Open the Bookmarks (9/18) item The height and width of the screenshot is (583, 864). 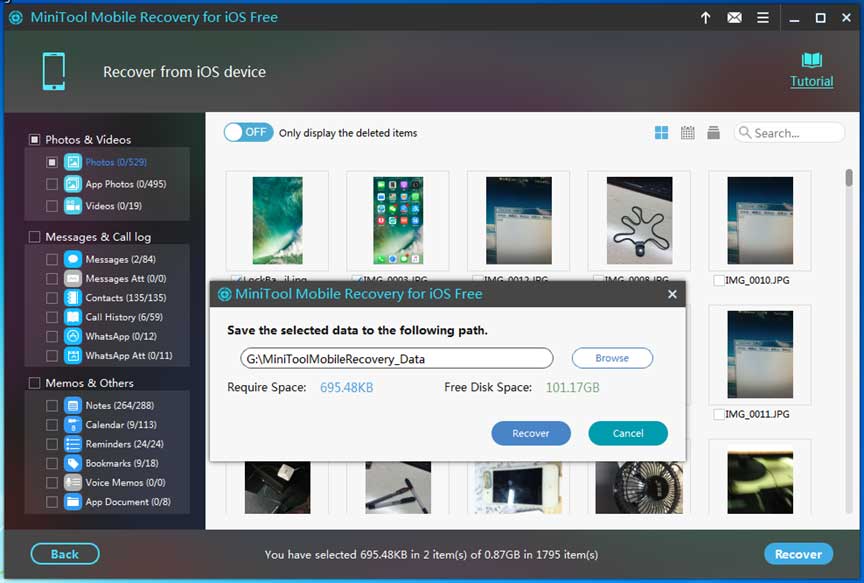click(122, 463)
